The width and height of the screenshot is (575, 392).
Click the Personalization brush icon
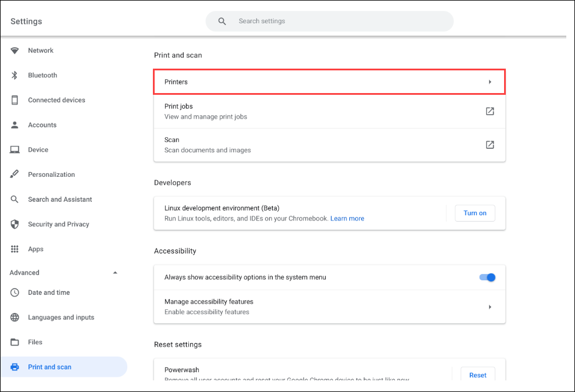(15, 174)
